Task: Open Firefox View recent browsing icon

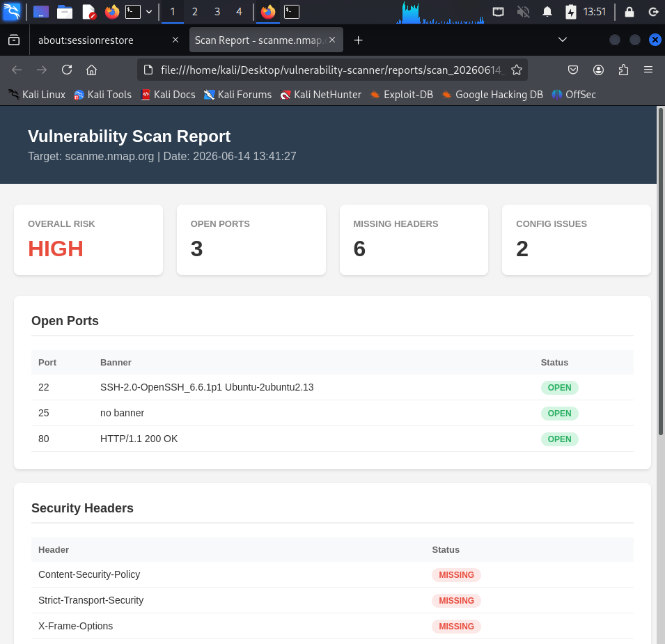Action: [14, 40]
